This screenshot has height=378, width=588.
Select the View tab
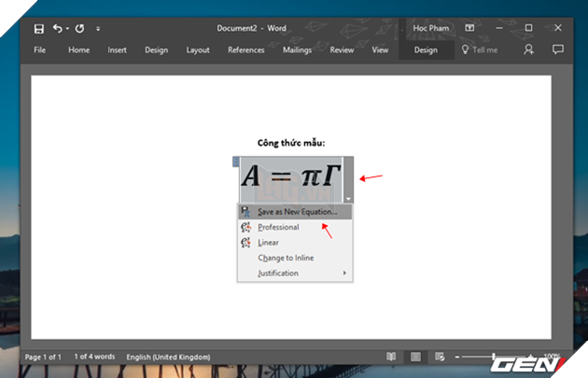click(380, 49)
